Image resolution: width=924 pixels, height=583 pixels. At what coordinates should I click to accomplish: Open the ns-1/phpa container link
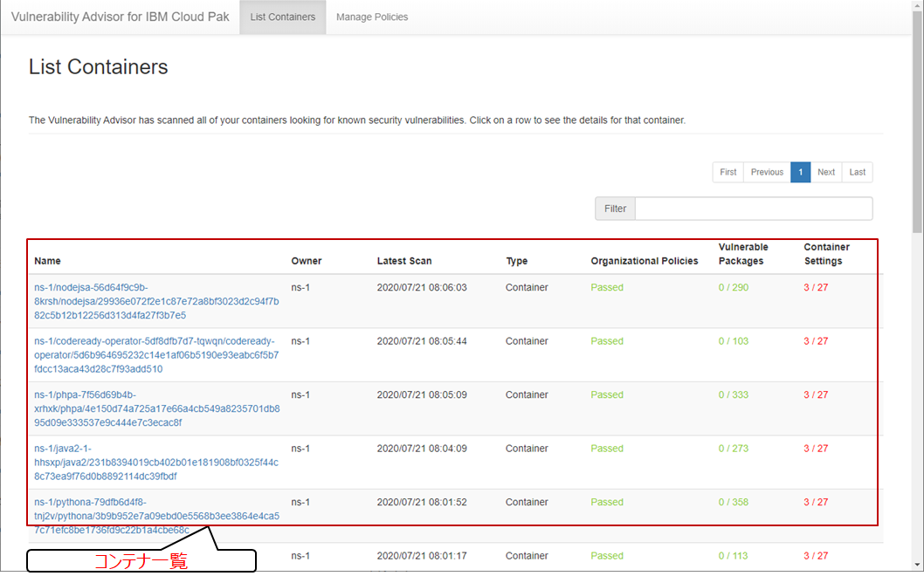(156, 408)
